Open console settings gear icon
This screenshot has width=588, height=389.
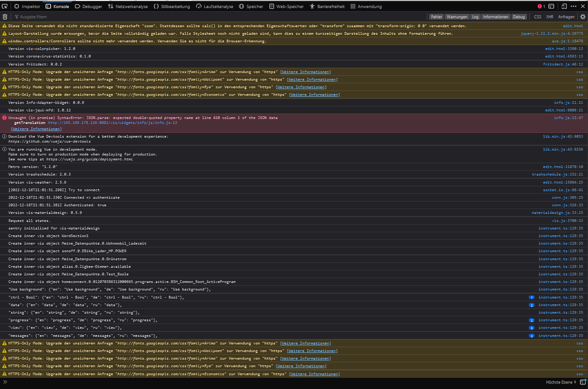tap(583, 16)
